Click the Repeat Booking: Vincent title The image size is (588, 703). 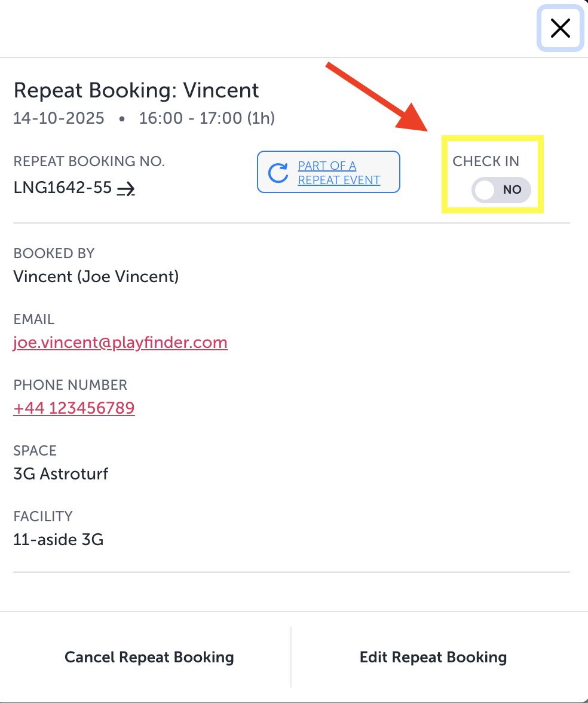point(136,90)
